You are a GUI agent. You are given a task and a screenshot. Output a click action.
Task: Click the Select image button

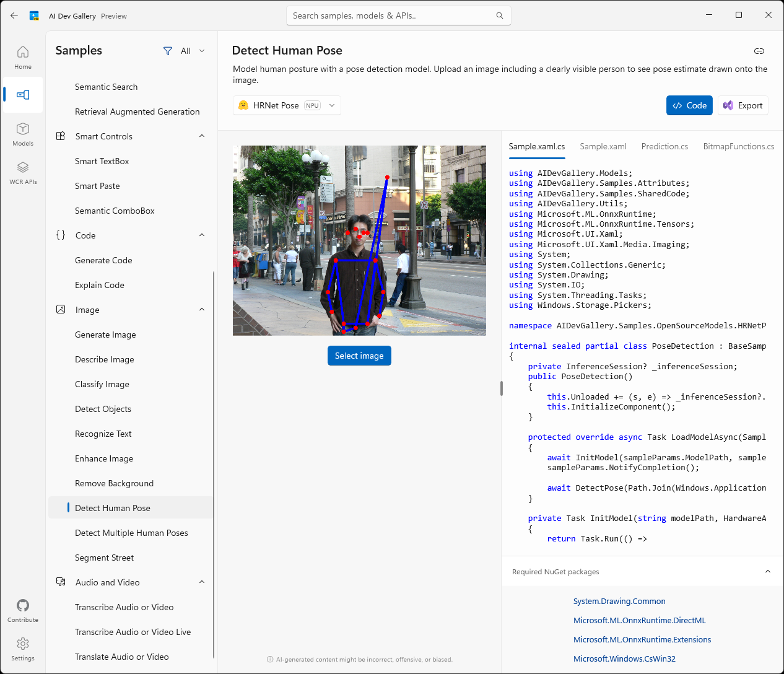[x=359, y=356]
